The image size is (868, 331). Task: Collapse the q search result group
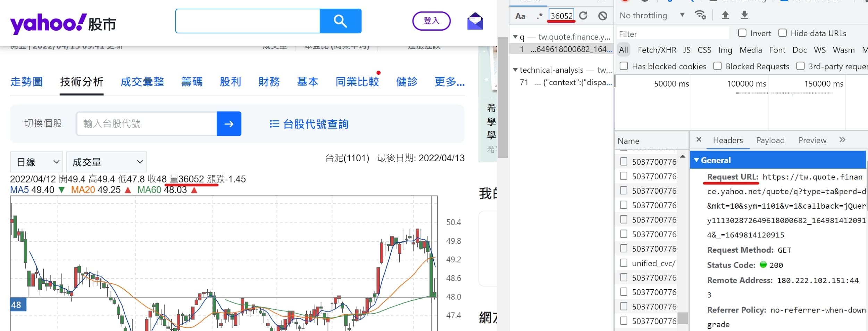[x=515, y=37]
